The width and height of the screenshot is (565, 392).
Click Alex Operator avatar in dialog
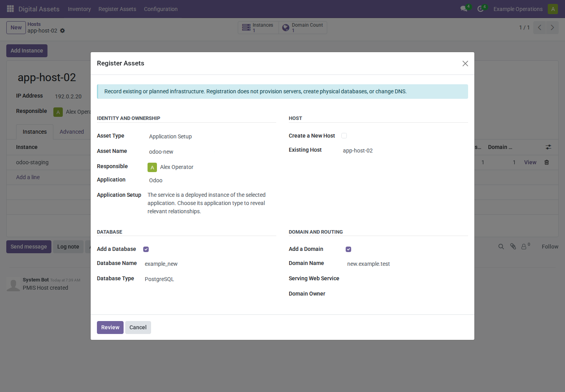coord(152,167)
